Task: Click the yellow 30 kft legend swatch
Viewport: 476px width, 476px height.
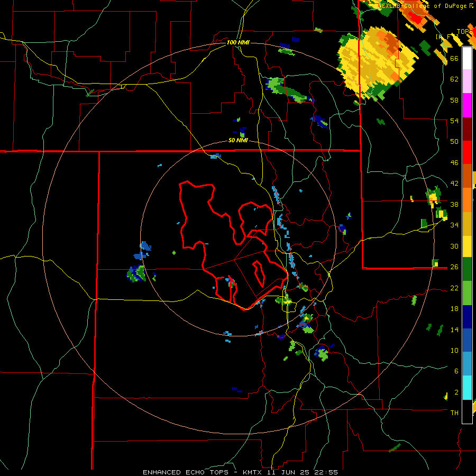Action: tap(467, 246)
